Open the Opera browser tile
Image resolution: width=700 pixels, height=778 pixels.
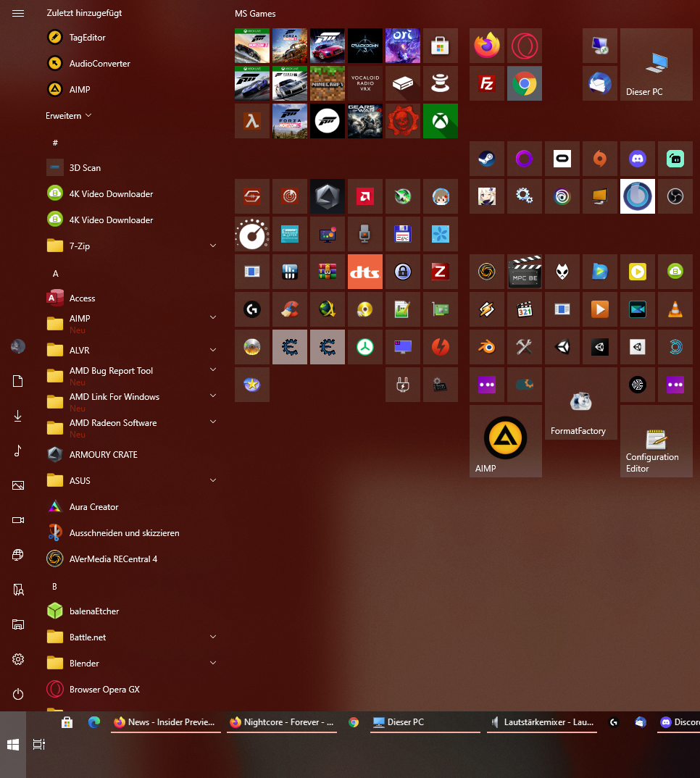tap(524, 46)
